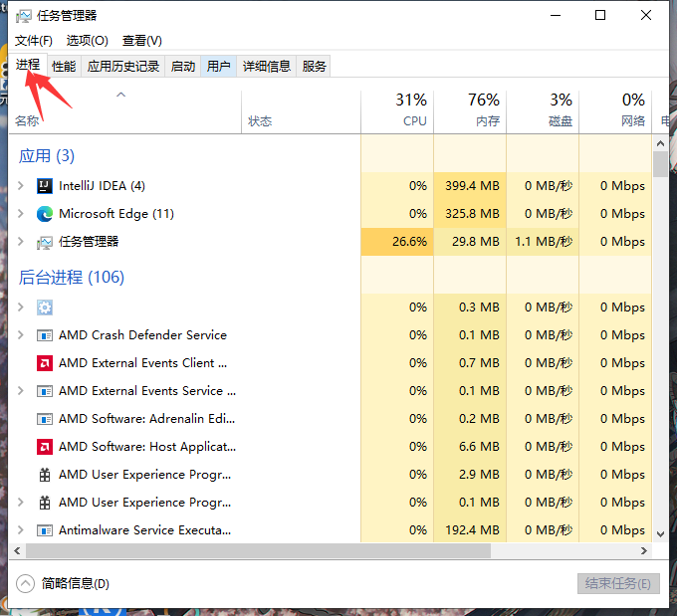
Task: Switch to the 应用历史记录 tab
Action: [123, 67]
